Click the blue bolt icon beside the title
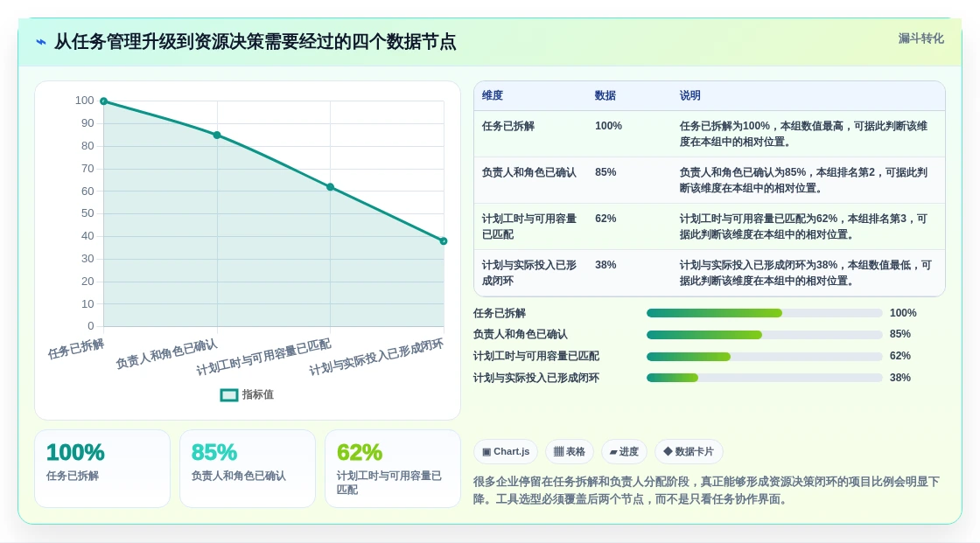Screen dimensions: 980x543 coord(41,42)
